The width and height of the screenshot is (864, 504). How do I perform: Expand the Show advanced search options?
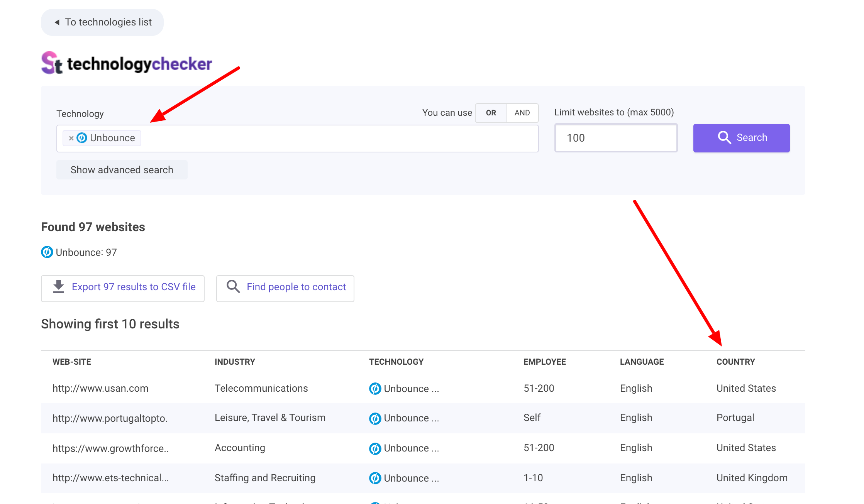(122, 170)
